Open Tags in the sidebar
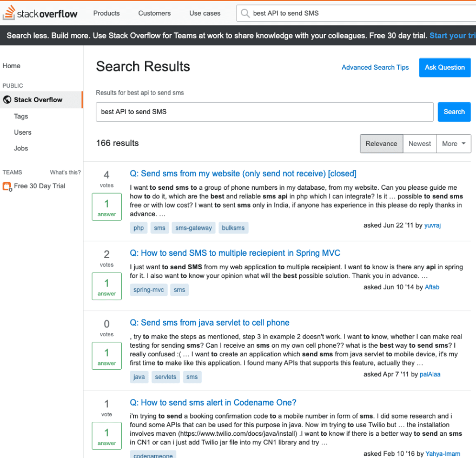The height and width of the screenshot is (458, 476). coord(21,116)
